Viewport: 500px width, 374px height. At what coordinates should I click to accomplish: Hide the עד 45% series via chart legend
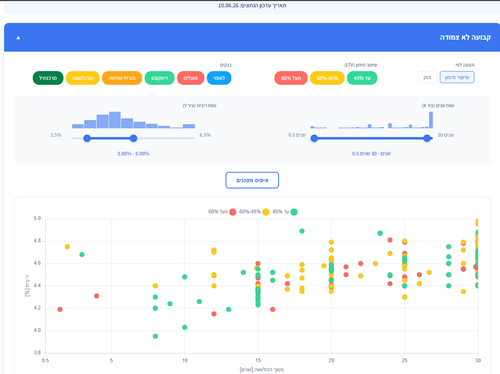pos(285,212)
